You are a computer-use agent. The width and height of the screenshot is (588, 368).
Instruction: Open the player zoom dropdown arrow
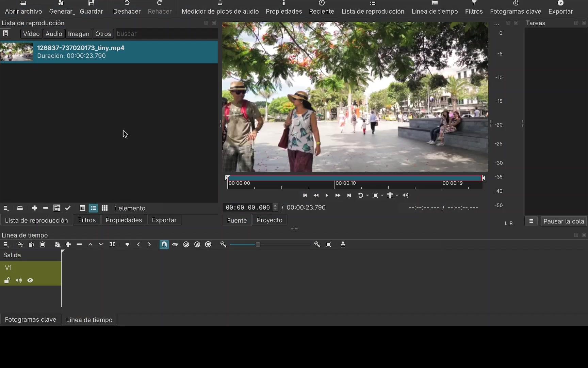tap(382, 196)
